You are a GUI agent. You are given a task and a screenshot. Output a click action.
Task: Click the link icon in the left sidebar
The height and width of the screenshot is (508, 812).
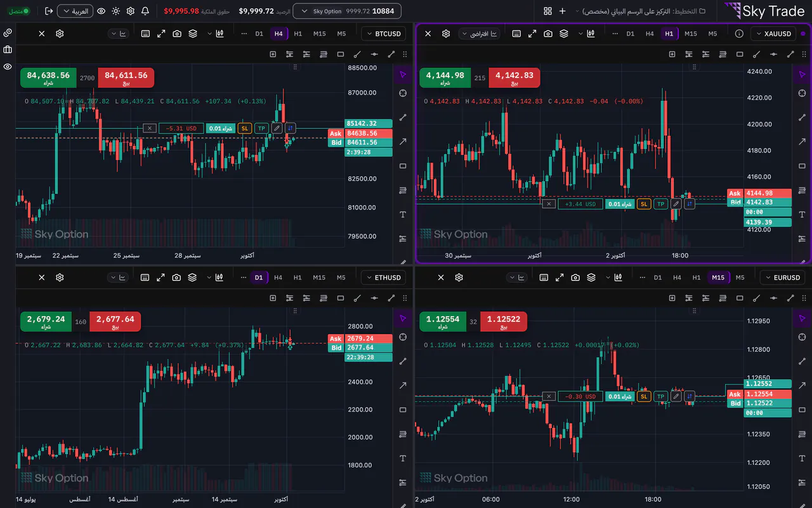click(x=8, y=32)
